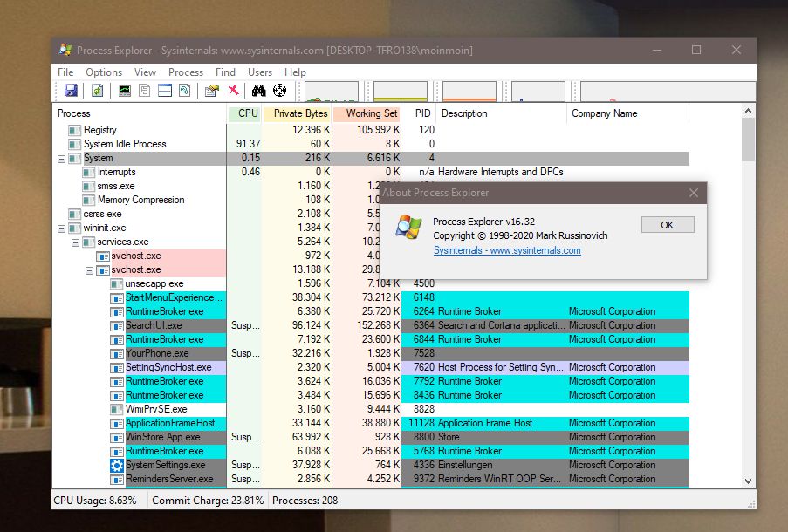Screen dimensions: 788x532
Task: Sort by the Process column header
Action: (140, 113)
